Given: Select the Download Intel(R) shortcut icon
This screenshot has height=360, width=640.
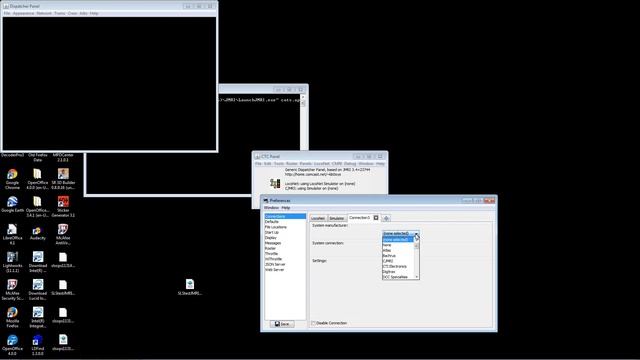Looking at the screenshot, I should coord(38,262).
